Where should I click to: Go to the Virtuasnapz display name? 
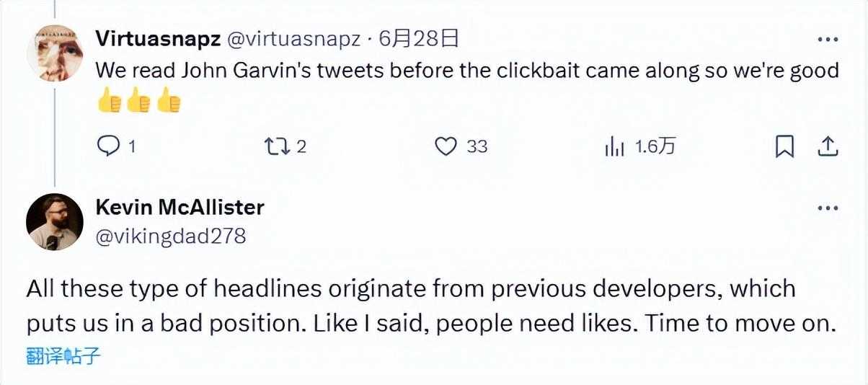pos(158,39)
